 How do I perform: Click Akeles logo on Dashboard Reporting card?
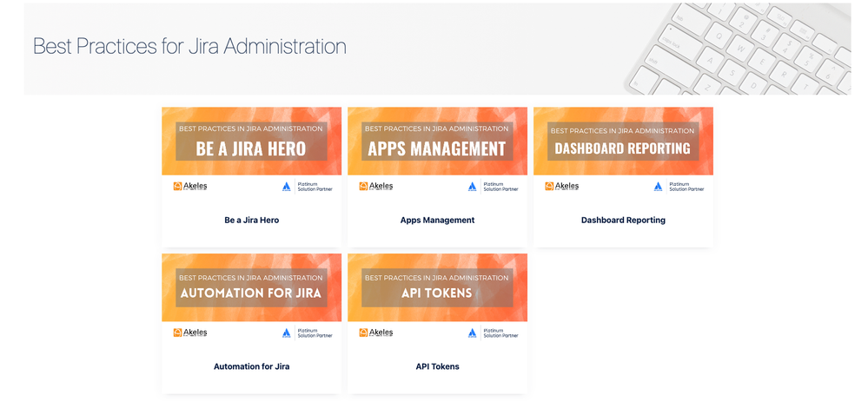[562, 187]
